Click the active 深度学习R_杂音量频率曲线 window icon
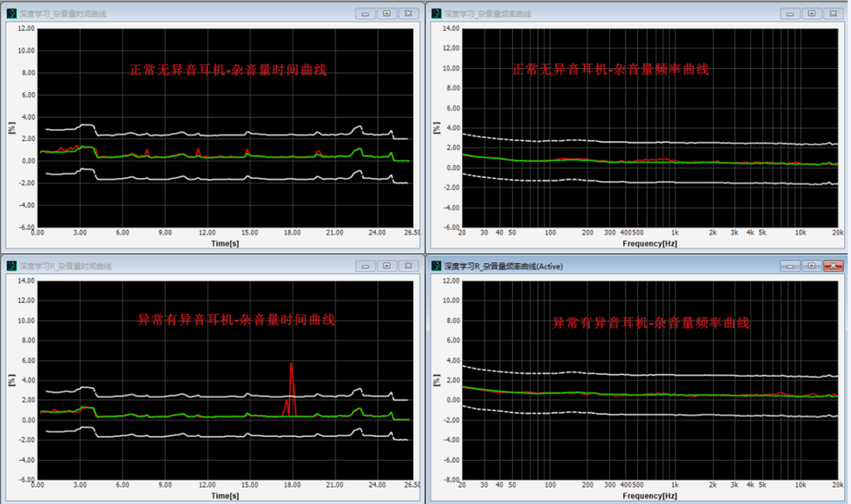The width and height of the screenshot is (851, 504). coord(436,266)
